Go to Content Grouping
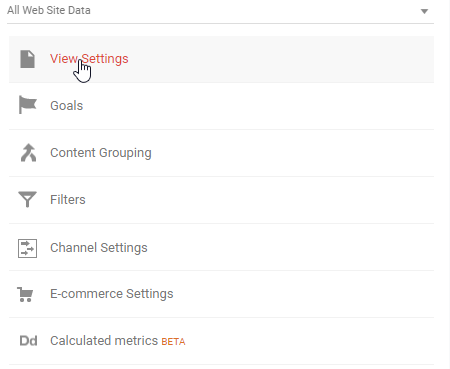This screenshot has width=450, height=369. point(101,153)
